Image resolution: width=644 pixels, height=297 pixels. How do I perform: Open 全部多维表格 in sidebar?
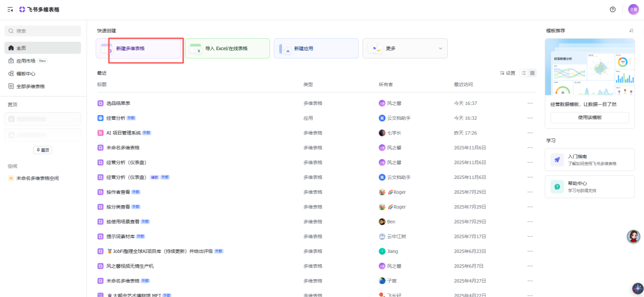tap(43, 86)
